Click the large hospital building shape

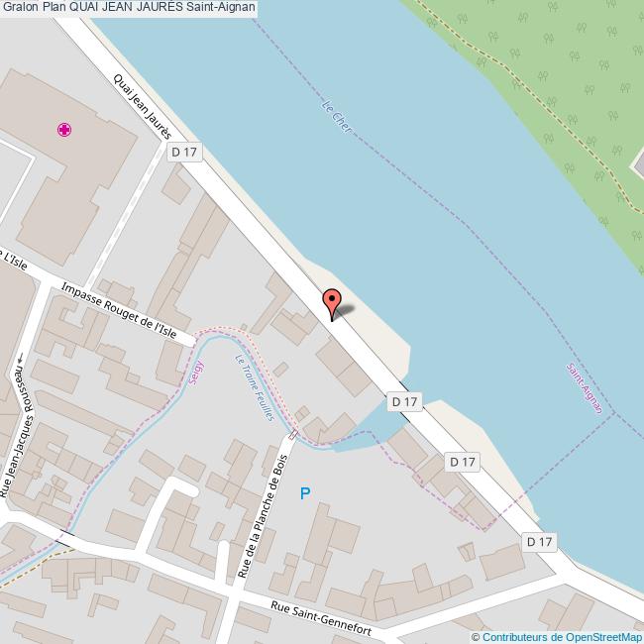pos(67,164)
